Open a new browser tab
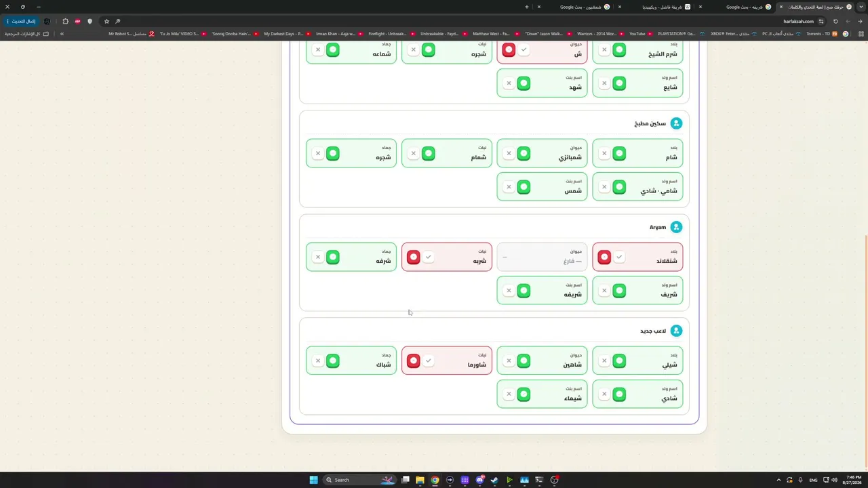868x488 pixels. (x=526, y=7)
